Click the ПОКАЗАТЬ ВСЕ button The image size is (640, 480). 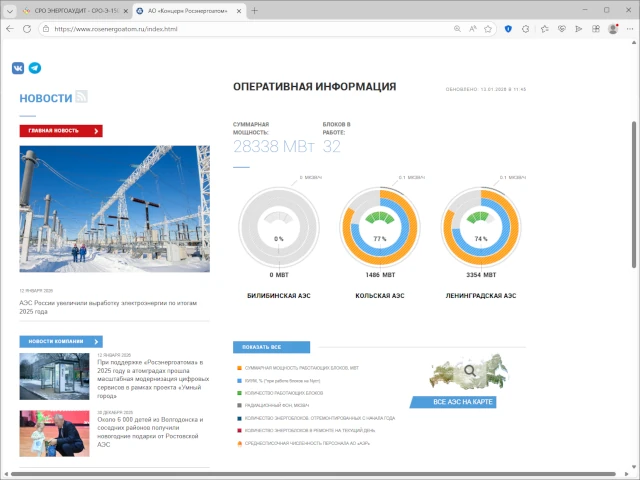(271, 347)
